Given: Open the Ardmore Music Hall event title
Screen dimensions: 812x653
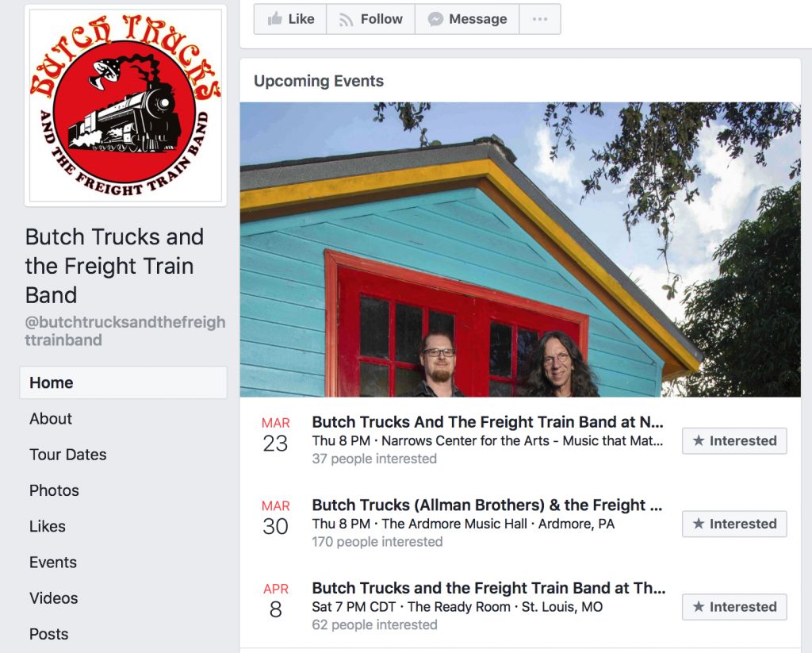Looking at the screenshot, I should tap(487, 505).
